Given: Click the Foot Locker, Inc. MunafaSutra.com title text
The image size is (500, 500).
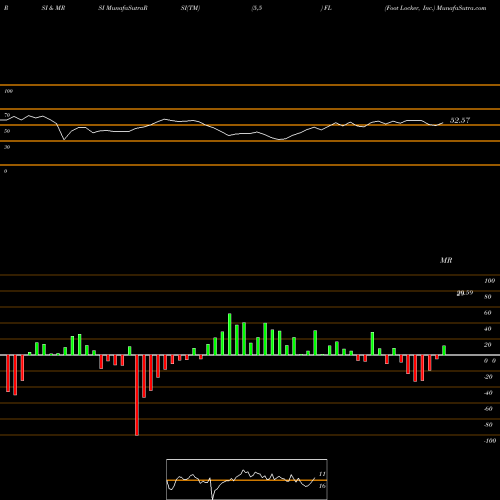Looking at the screenshot, I should tap(435, 8).
